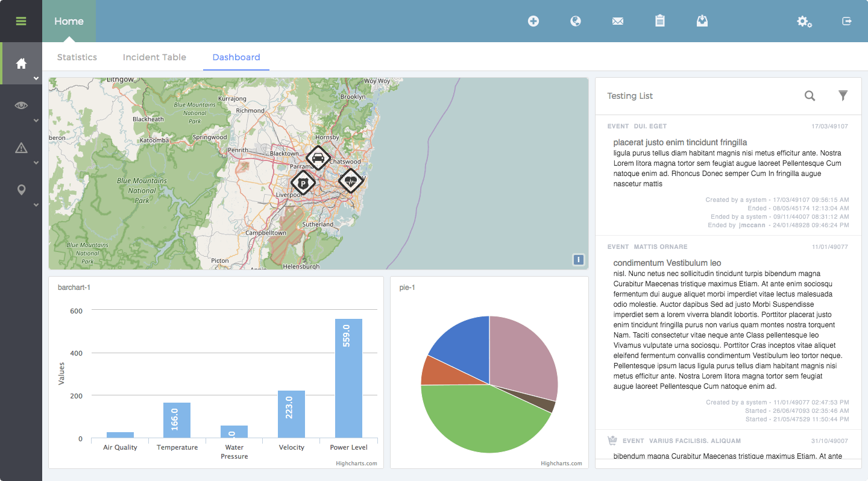Click the Power Level bar in barchart-1
The height and width of the screenshot is (481, 868).
click(348, 378)
